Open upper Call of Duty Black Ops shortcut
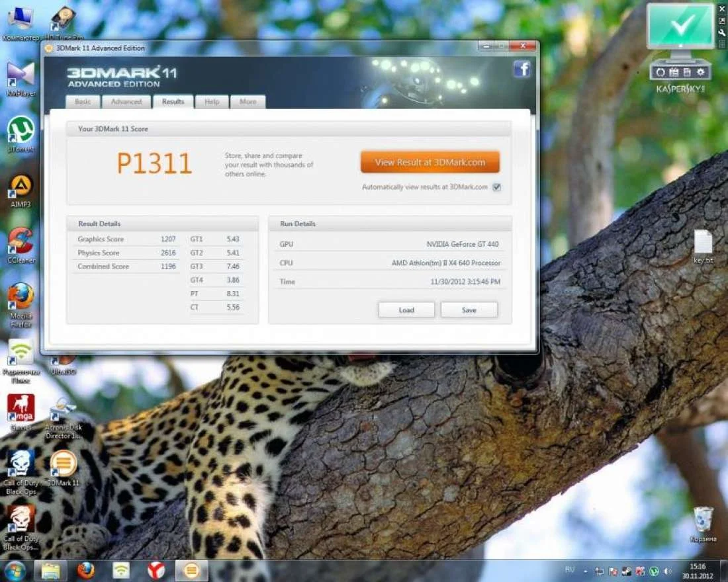This screenshot has width=728, height=582. [x=21, y=472]
